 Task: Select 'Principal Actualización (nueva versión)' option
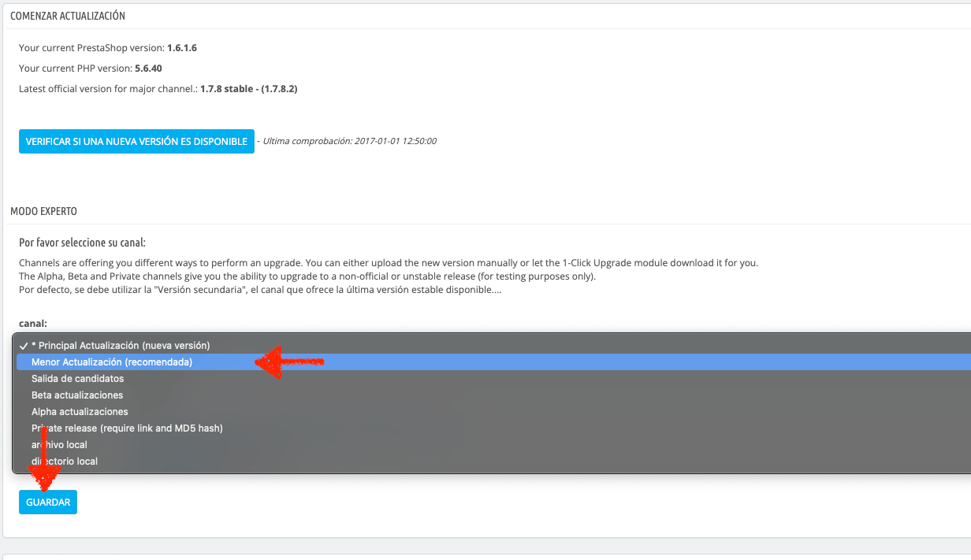point(492,346)
